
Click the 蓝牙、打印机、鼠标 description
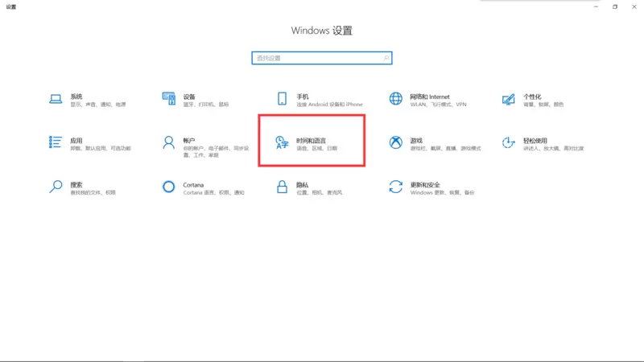tap(206, 105)
